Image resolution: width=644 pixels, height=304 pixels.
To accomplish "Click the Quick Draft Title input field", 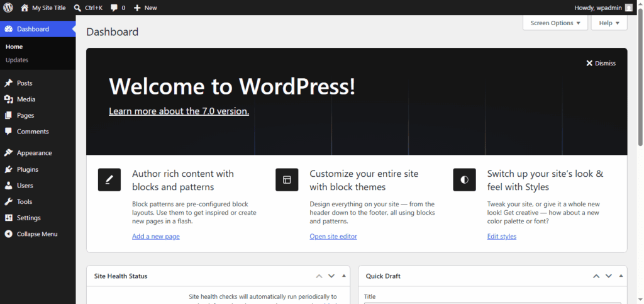I will [x=492, y=303].
